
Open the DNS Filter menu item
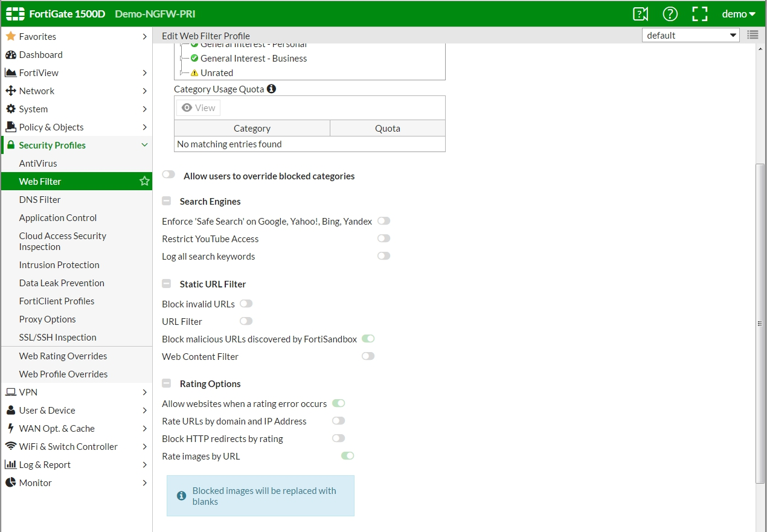tap(40, 200)
